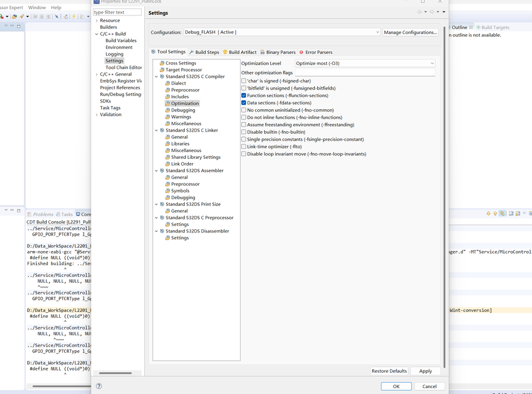
Task: Click Cancel button
Action: [429, 387]
